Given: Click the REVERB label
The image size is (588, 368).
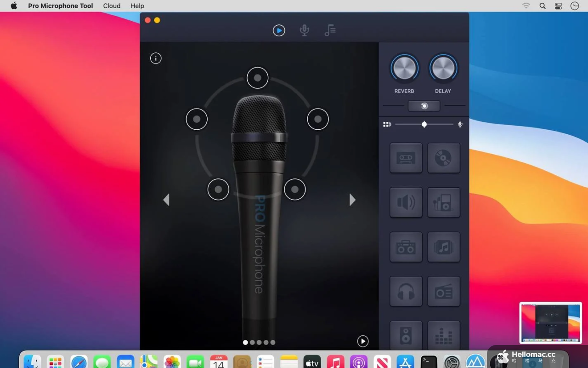Looking at the screenshot, I should [404, 91].
